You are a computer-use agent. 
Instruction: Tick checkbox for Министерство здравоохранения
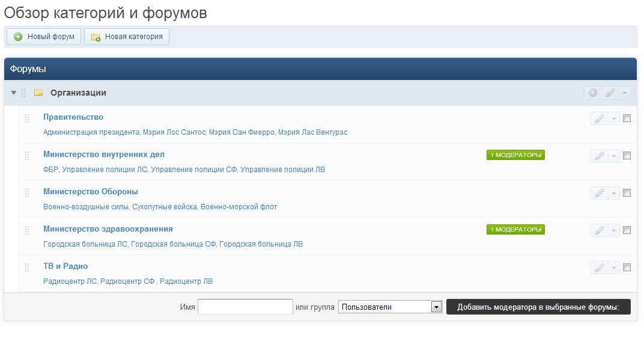(627, 230)
